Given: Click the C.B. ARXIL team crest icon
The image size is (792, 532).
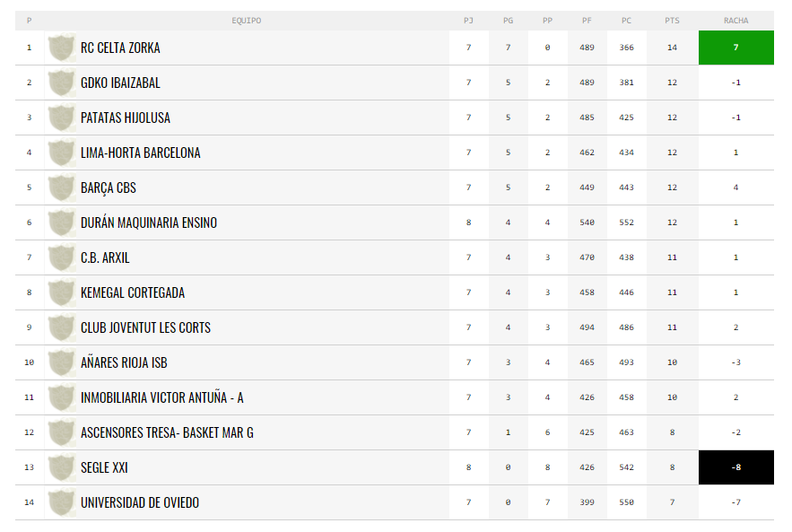Looking at the screenshot, I should click(x=61, y=257).
